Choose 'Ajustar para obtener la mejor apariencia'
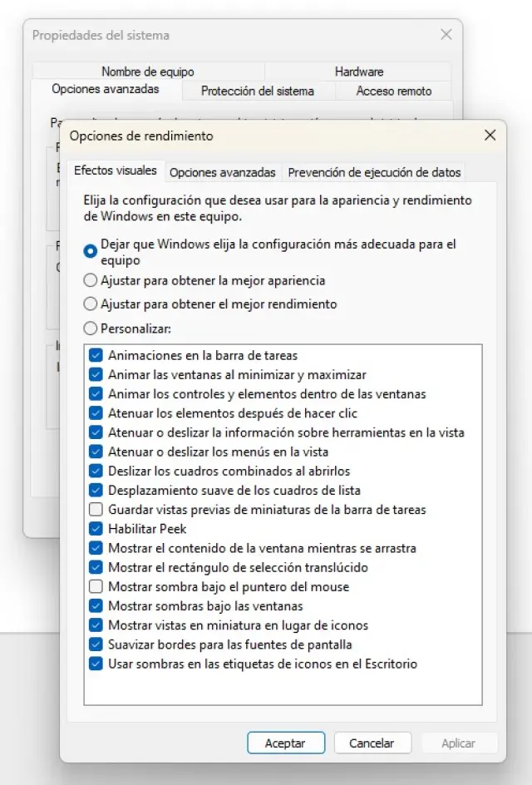This screenshot has width=532, height=785. [x=91, y=281]
